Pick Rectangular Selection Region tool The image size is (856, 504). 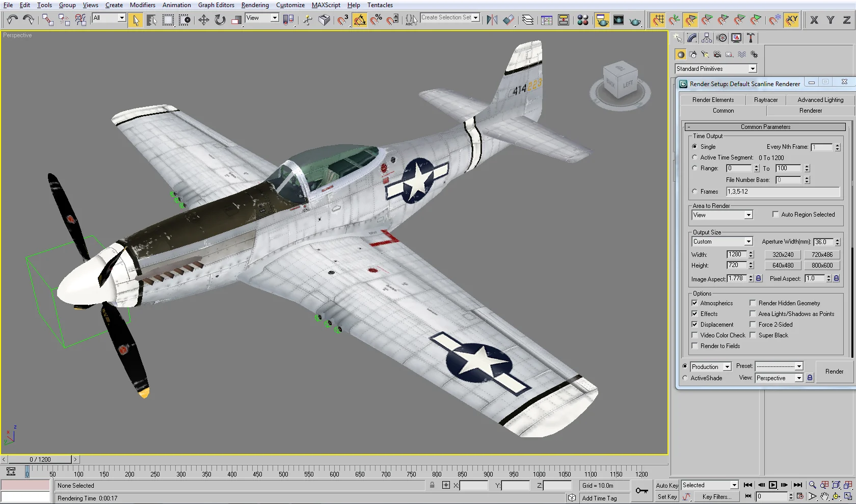pyautogui.click(x=168, y=20)
